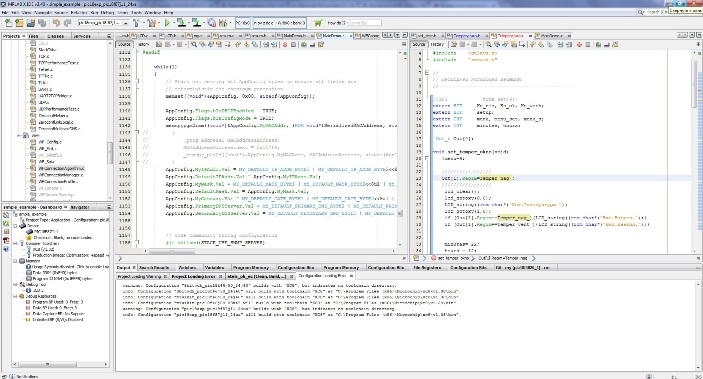Click the Build Project hammer icon
Image resolution: width=703 pixels, height=379 pixels.
click(137, 23)
